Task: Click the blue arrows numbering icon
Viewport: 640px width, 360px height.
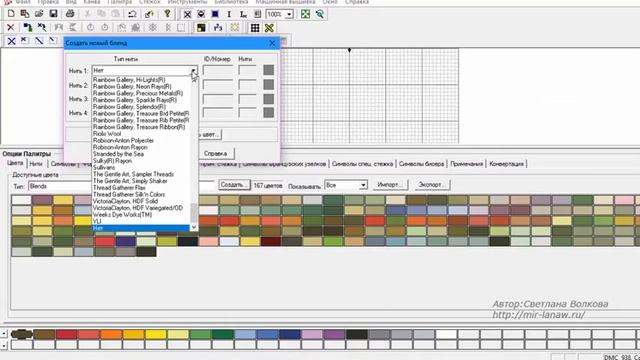Action: click(218, 28)
